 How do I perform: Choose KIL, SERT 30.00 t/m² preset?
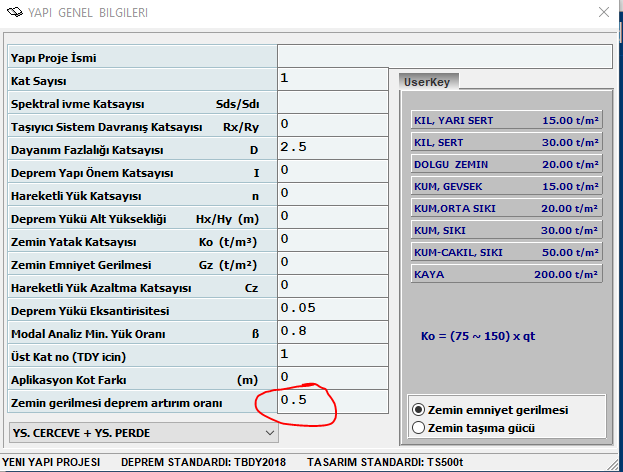click(505, 143)
